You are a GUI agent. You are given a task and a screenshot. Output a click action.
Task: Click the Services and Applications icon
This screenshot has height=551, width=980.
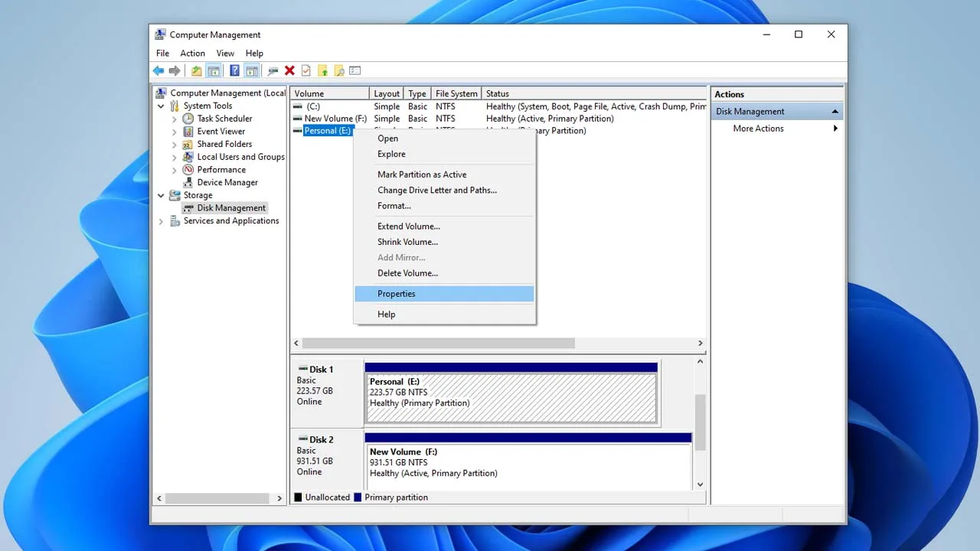click(175, 220)
